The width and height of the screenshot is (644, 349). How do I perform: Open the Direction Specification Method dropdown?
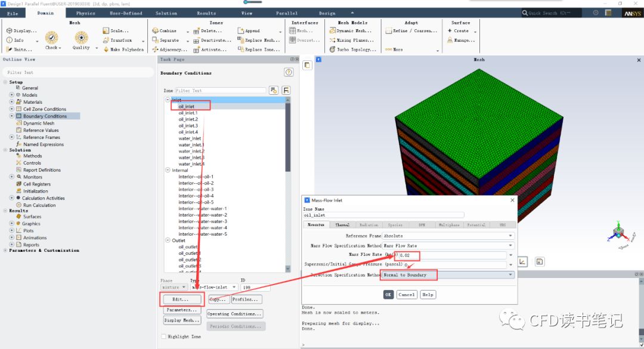[x=448, y=275]
